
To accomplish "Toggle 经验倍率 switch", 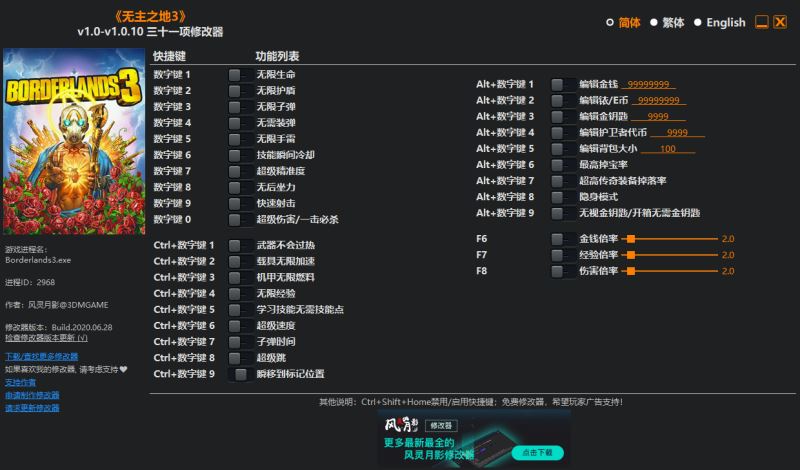I will click(563, 255).
